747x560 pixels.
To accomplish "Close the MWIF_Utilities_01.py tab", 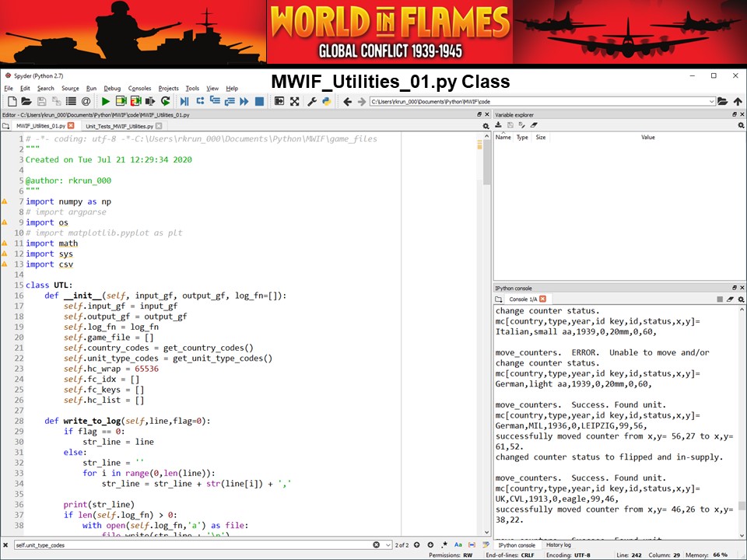I will click(71, 126).
